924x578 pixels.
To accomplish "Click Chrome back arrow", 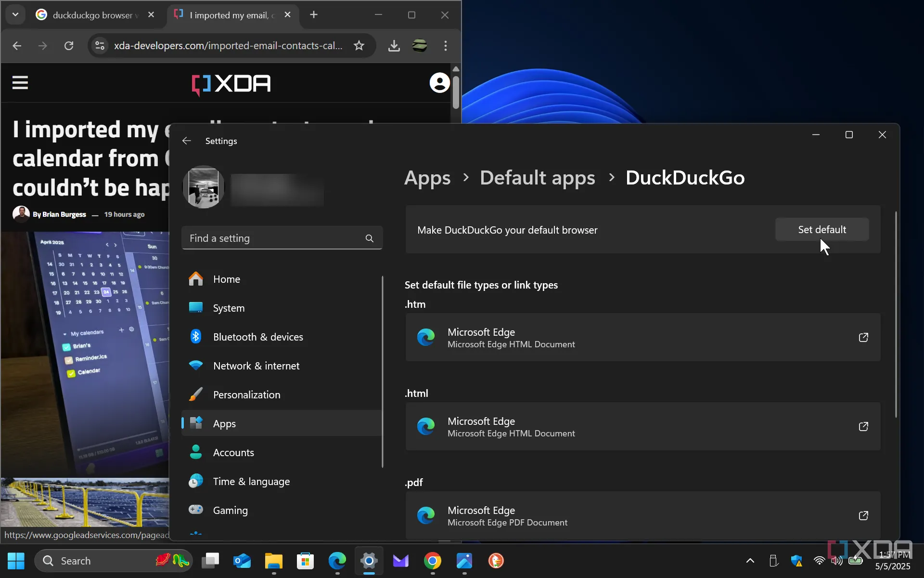I will (17, 46).
